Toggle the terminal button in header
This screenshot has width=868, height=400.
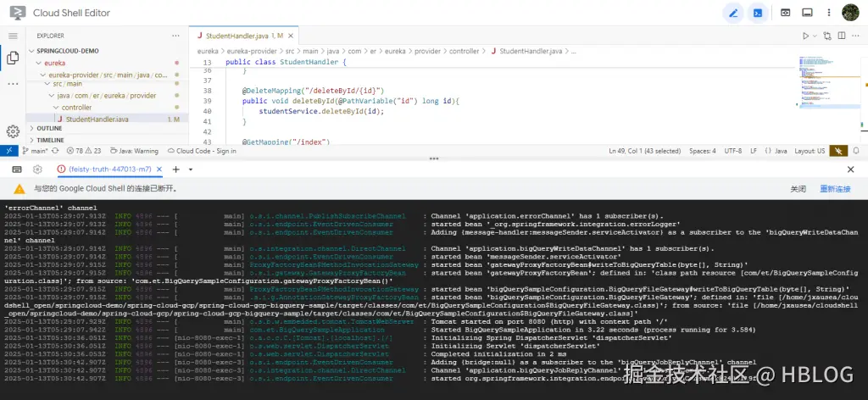758,13
